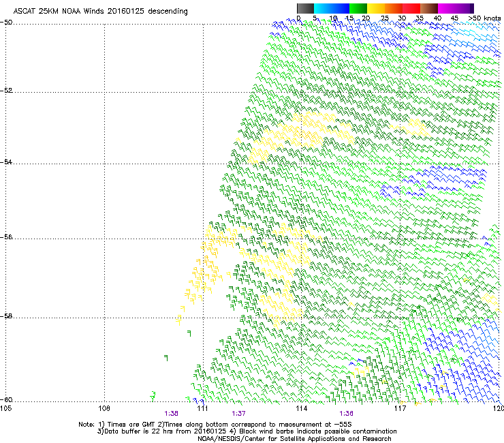The image size is (504, 443).
Task: Click the purple 1:37 swath time label
Action: [x=239, y=414]
